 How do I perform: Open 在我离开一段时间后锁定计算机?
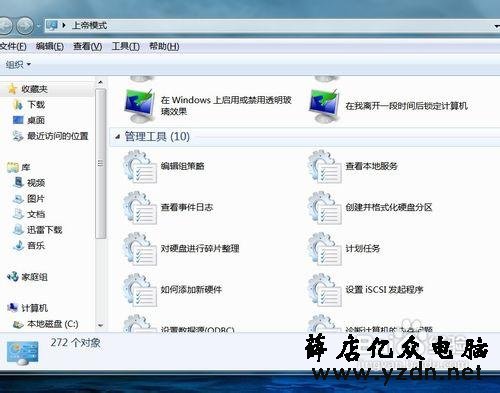tap(407, 106)
